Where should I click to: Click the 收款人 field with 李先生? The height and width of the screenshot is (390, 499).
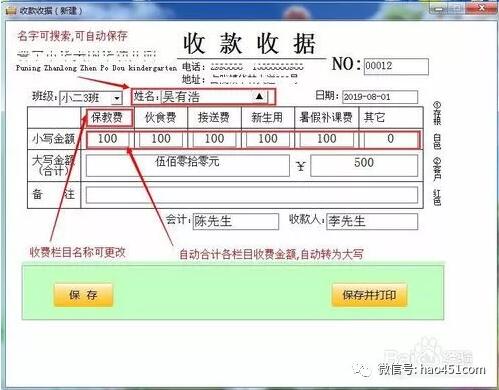[x=372, y=221]
